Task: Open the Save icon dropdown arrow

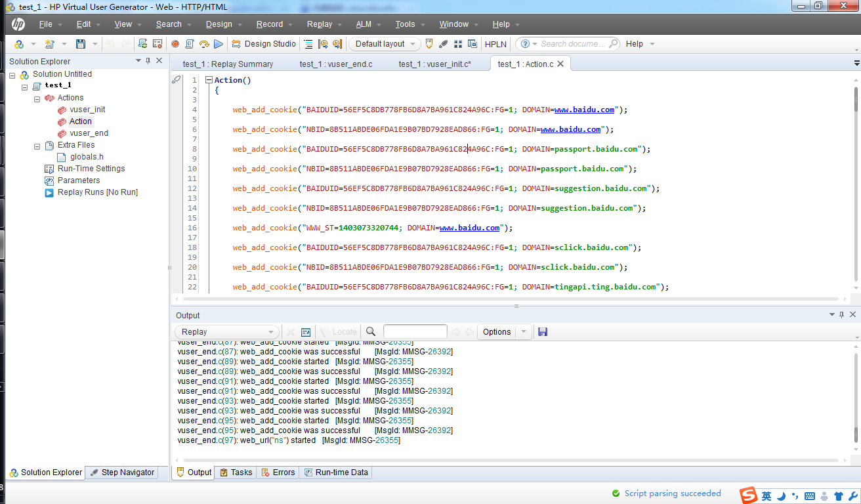Action: pyautogui.click(x=94, y=44)
